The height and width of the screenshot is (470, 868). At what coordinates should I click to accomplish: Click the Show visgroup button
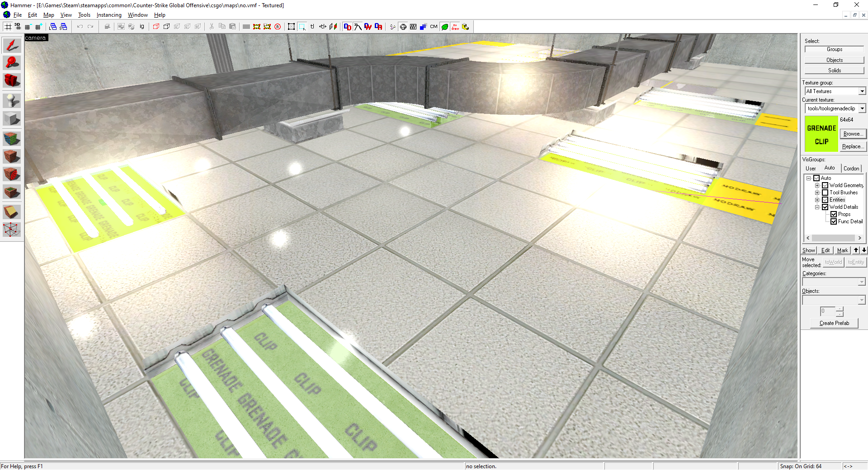pos(809,250)
